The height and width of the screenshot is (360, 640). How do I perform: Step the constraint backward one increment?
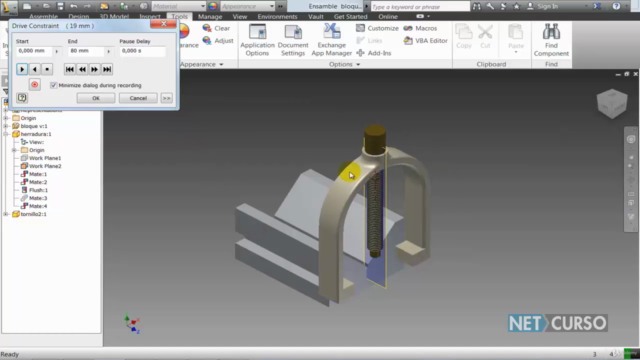click(82, 69)
